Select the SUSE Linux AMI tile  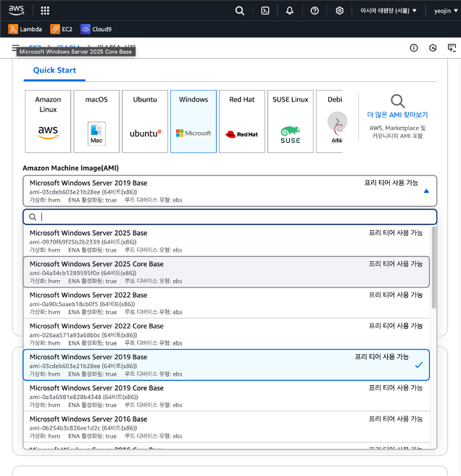[291, 121]
